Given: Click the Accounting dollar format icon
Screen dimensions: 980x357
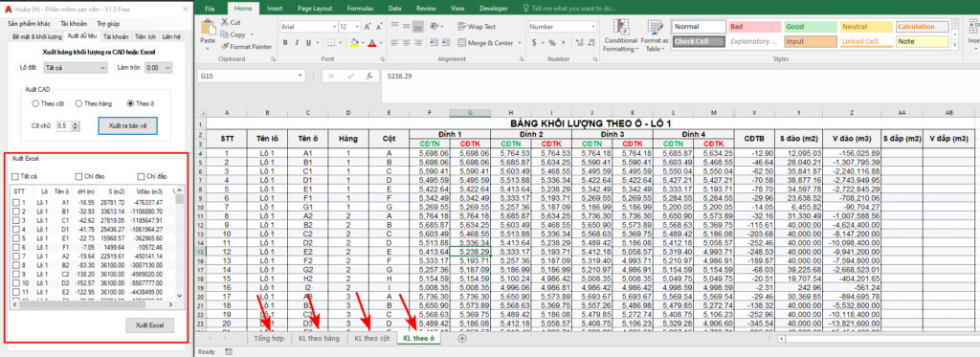Looking at the screenshot, I should [x=534, y=43].
